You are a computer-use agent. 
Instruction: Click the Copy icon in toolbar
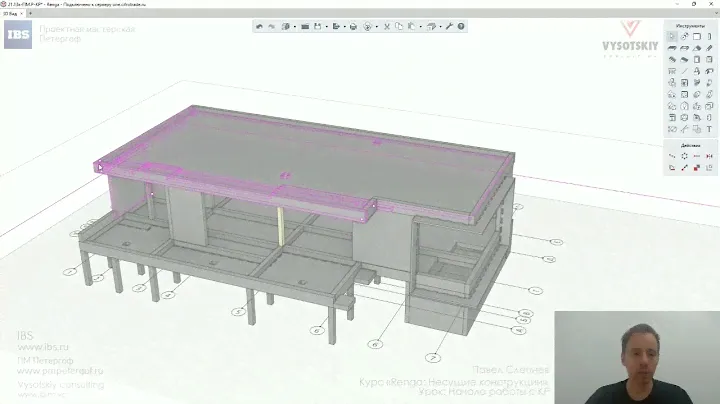[399, 27]
